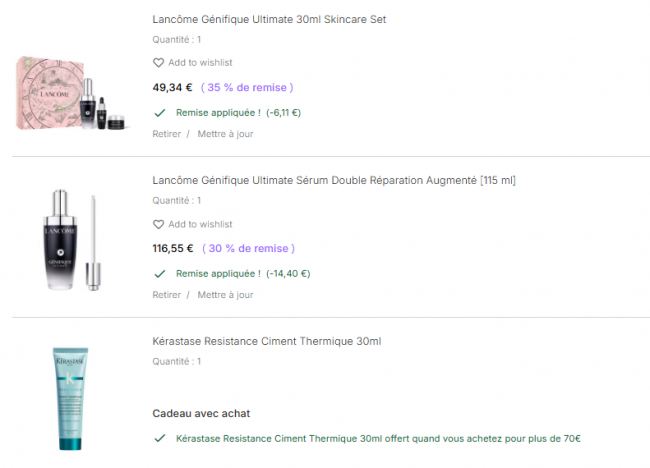650x468 pixels.
Task: Click the 35 % de remise label
Action: [x=246, y=87]
